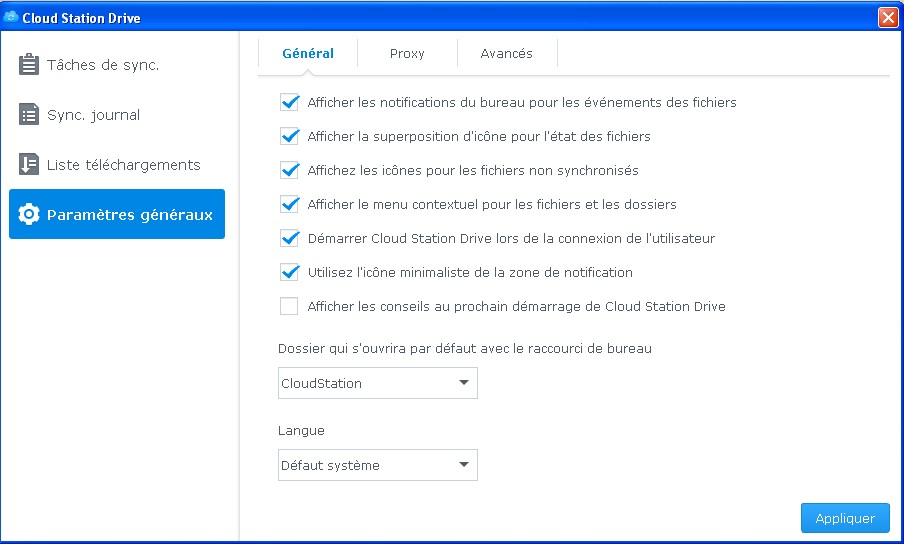Select the Général tab
Viewport: 904px width, 544px height.
tap(308, 54)
